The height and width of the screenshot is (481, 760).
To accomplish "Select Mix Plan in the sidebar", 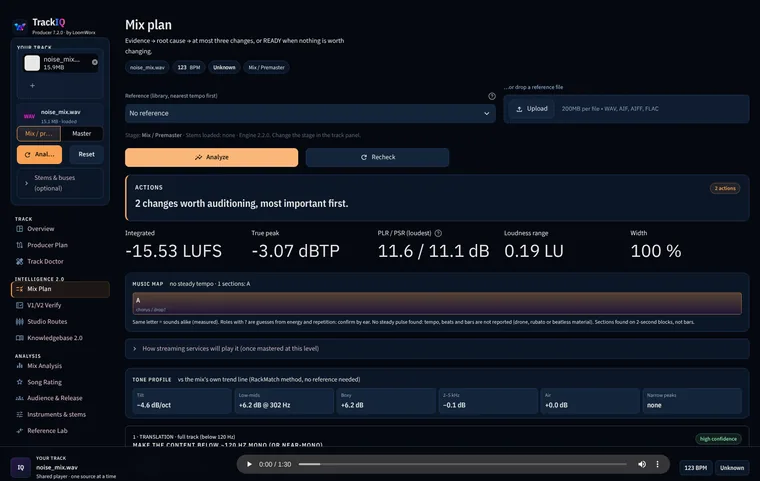I will 60,289.
